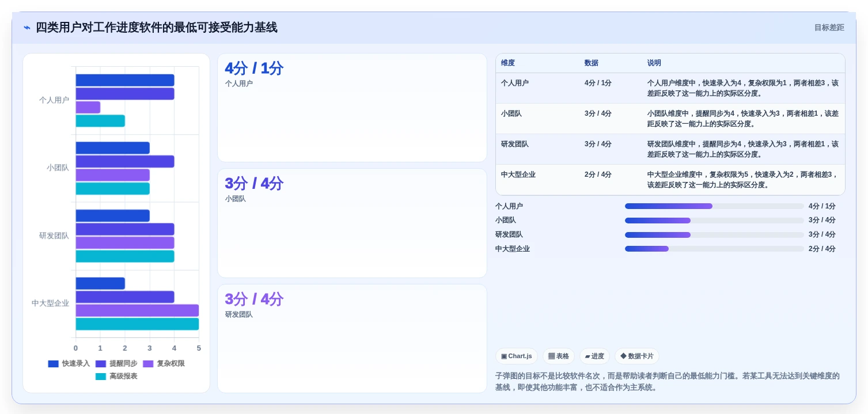Click the Chart.js tag chip
The width and height of the screenshot is (868, 414).
[x=517, y=356]
